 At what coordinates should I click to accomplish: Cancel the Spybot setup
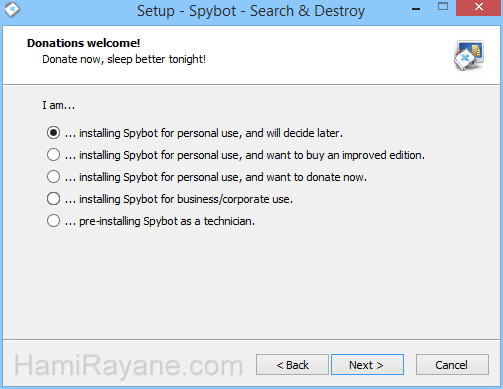point(452,365)
